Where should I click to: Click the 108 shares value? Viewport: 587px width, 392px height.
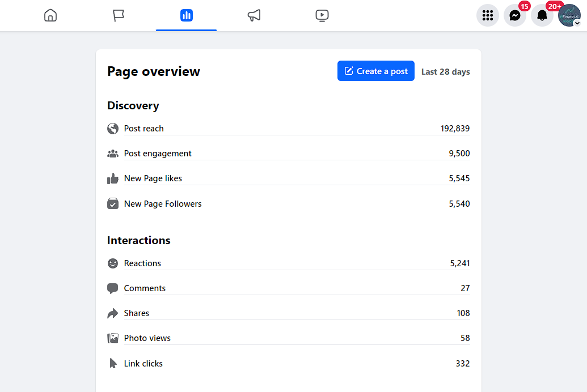point(463,313)
